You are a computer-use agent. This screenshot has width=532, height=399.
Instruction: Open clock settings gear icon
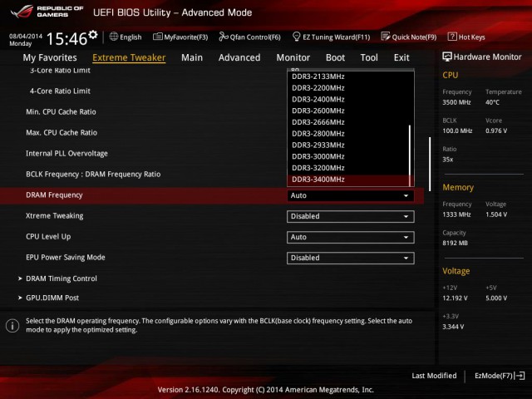[93, 35]
